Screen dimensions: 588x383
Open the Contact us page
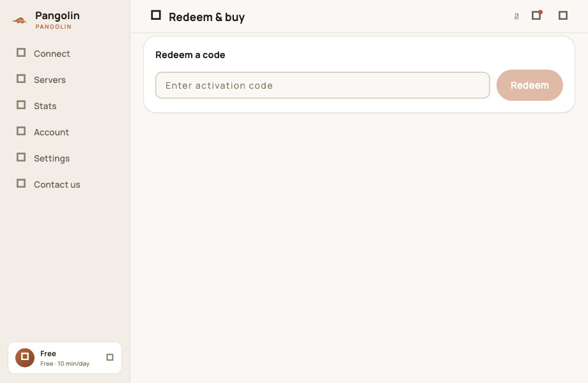click(x=57, y=184)
